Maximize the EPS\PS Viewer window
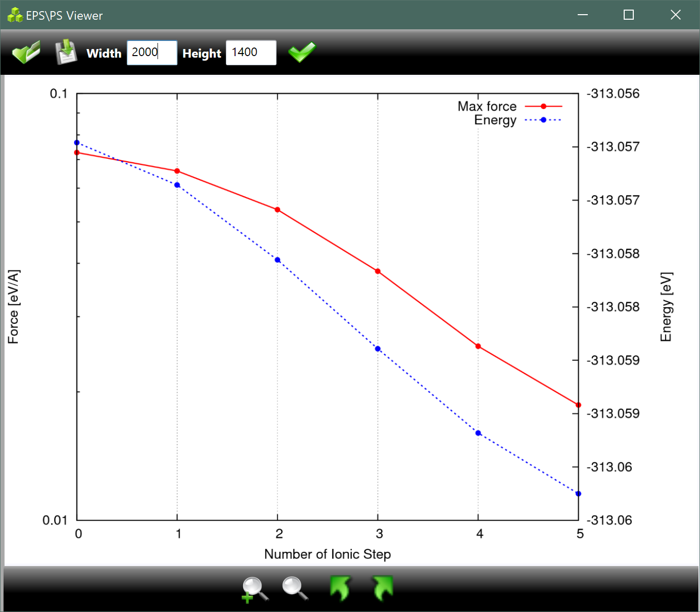Viewport: 700px width, 612px height. click(x=629, y=15)
